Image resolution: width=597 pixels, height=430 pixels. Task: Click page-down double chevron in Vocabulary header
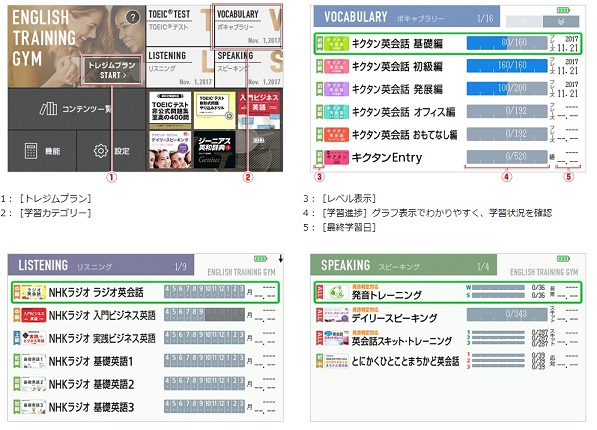[x=561, y=22]
